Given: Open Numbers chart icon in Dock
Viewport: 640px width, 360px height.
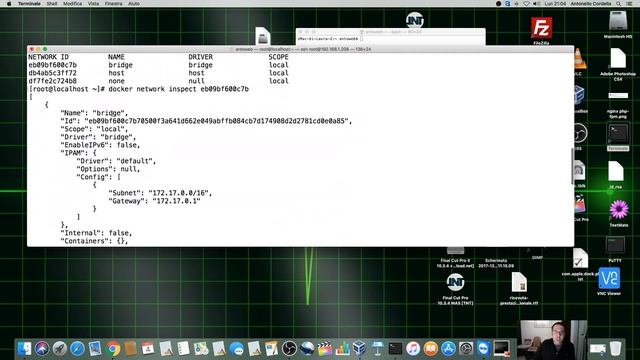Looking at the screenshot, I should 342,349.
